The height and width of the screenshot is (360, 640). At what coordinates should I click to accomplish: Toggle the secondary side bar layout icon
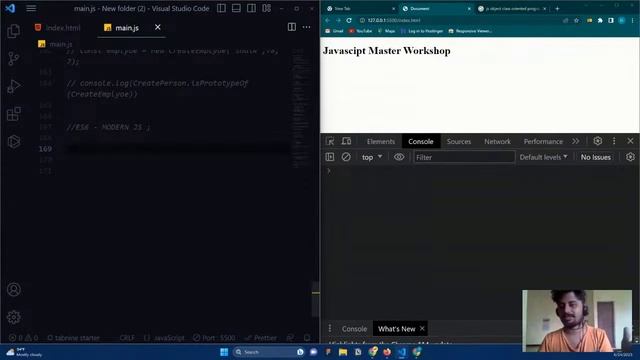251,8
